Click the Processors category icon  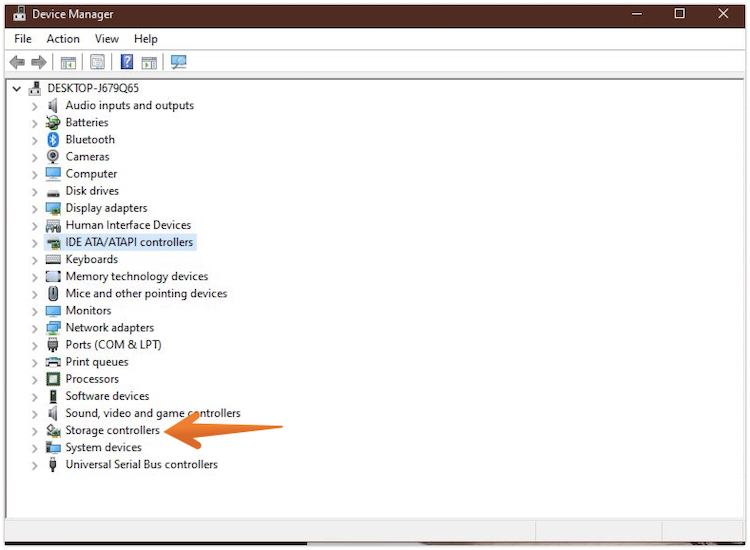53,379
